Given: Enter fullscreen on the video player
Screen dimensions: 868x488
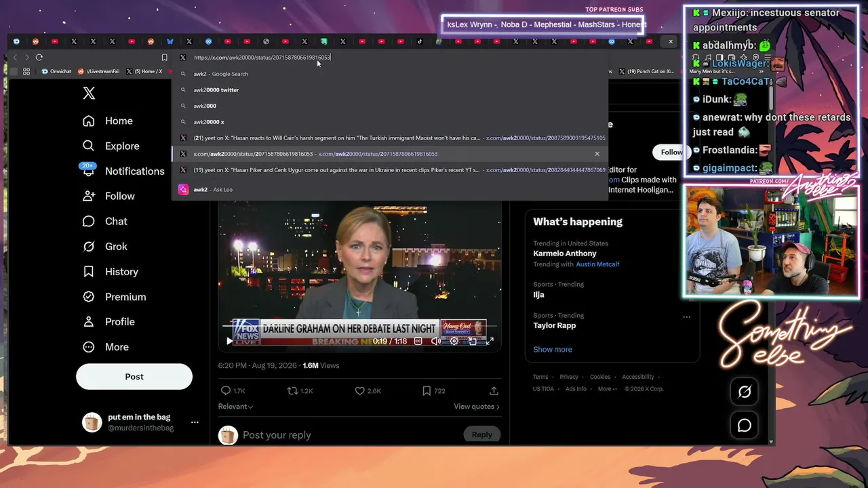Looking at the screenshot, I should click(490, 341).
